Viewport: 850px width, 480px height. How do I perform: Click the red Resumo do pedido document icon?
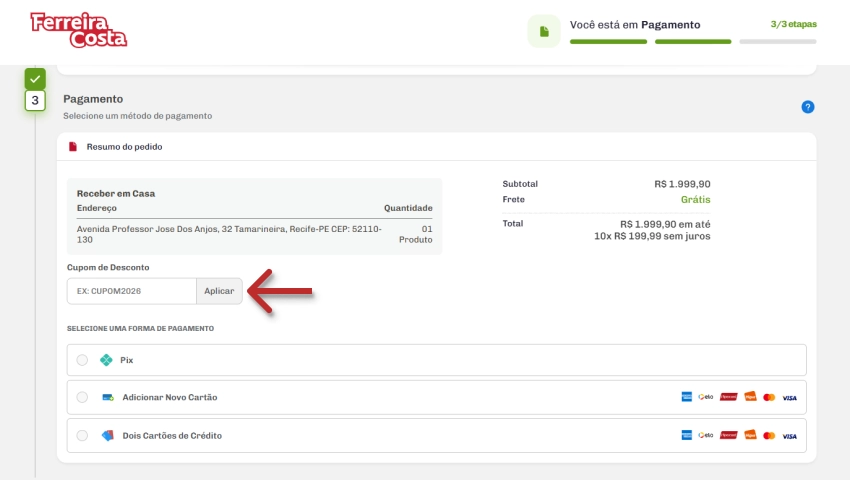[x=73, y=147]
